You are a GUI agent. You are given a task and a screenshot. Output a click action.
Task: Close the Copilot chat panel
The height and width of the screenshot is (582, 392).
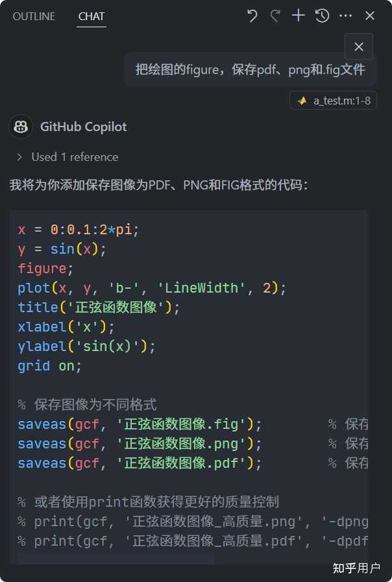[x=369, y=16]
